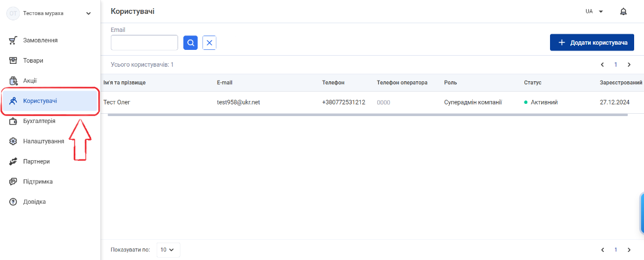Click the Партнери handshake icon

pos(13,161)
